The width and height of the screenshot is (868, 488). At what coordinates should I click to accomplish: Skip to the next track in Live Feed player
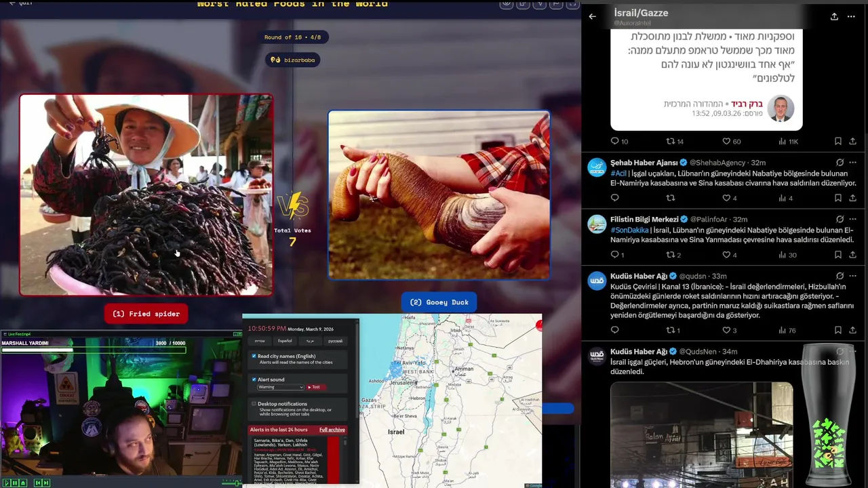pyautogui.click(x=45, y=483)
